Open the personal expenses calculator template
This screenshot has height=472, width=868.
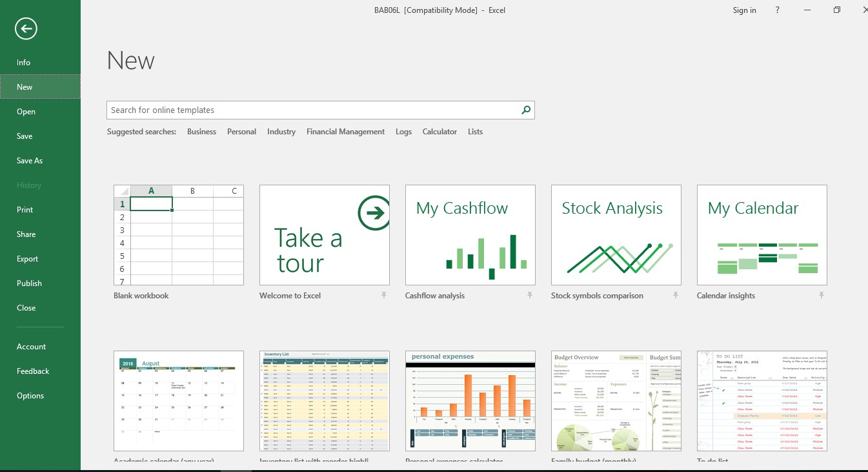tap(470, 401)
